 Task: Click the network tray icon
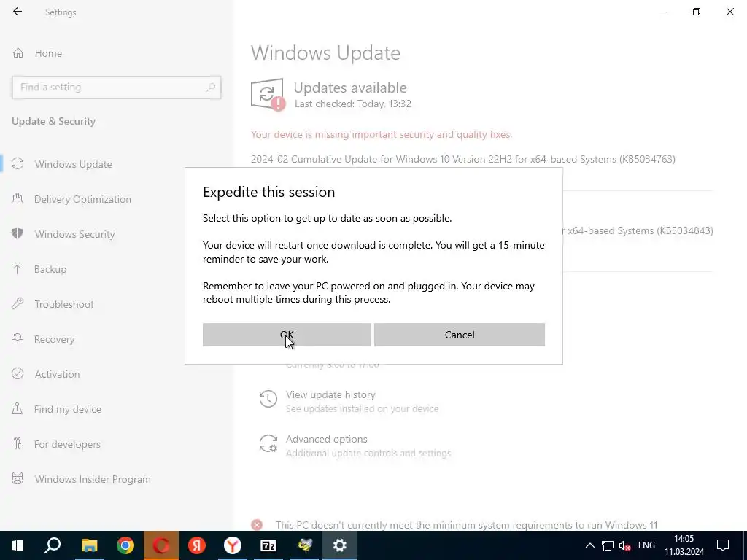[608, 545]
